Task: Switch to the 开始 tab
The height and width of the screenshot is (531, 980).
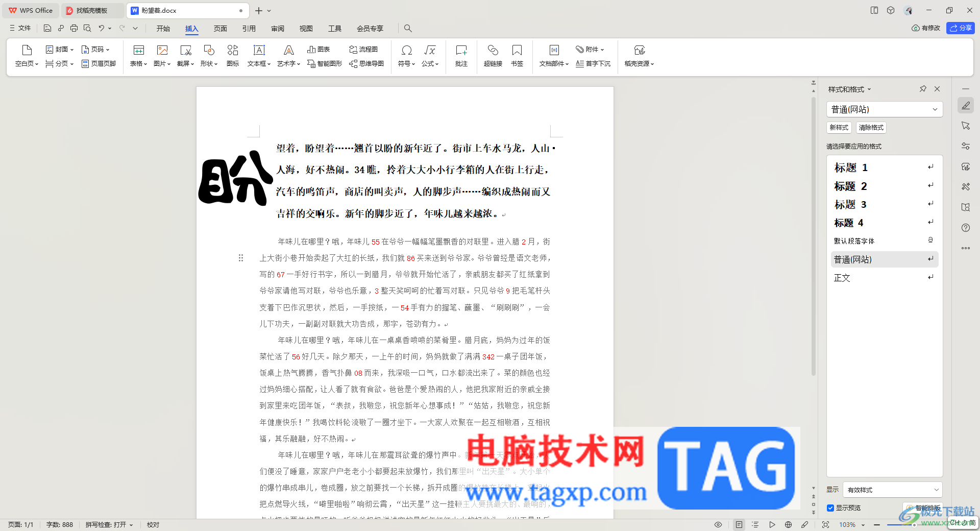Action: [163, 29]
